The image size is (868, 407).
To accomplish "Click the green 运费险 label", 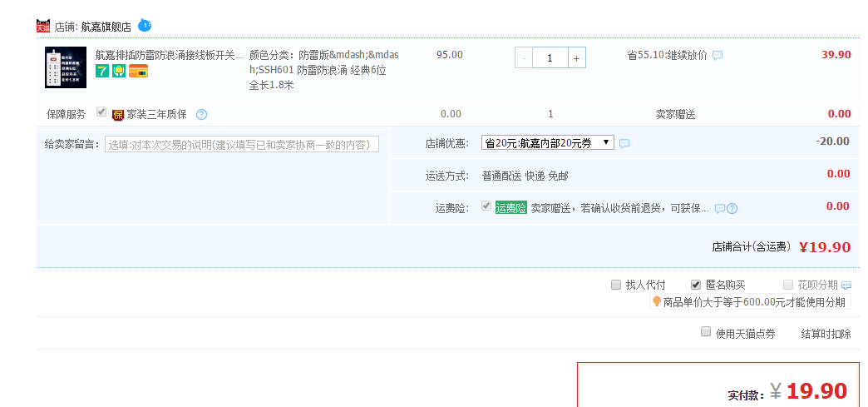I will tap(511, 208).
